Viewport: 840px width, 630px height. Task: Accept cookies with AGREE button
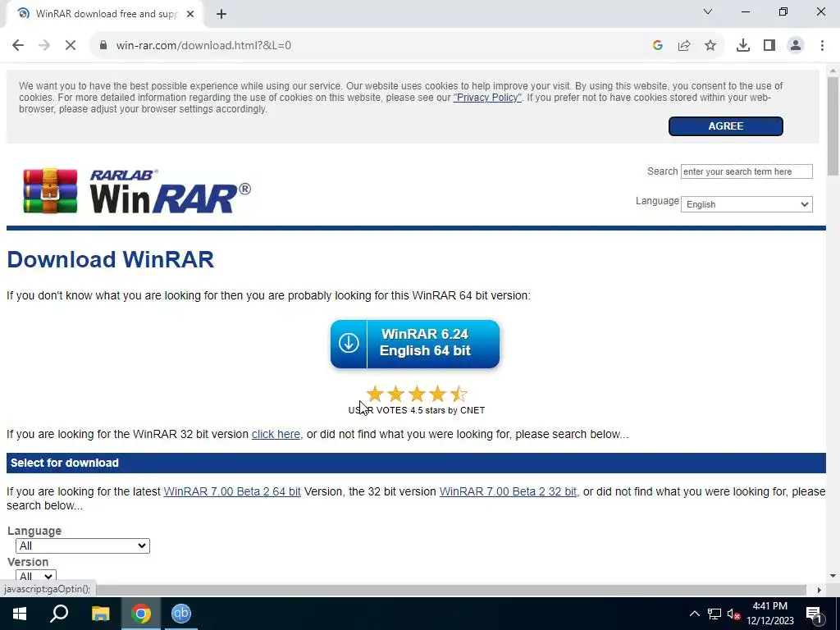pyautogui.click(x=725, y=126)
